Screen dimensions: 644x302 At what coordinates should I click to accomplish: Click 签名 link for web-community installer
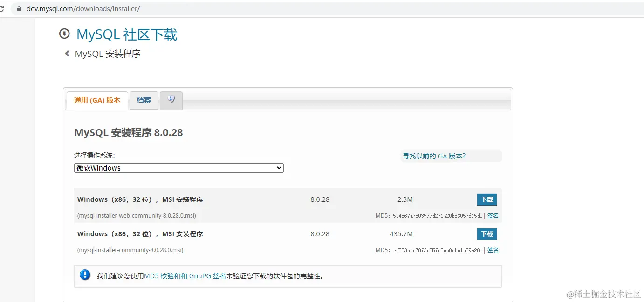(493, 216)
